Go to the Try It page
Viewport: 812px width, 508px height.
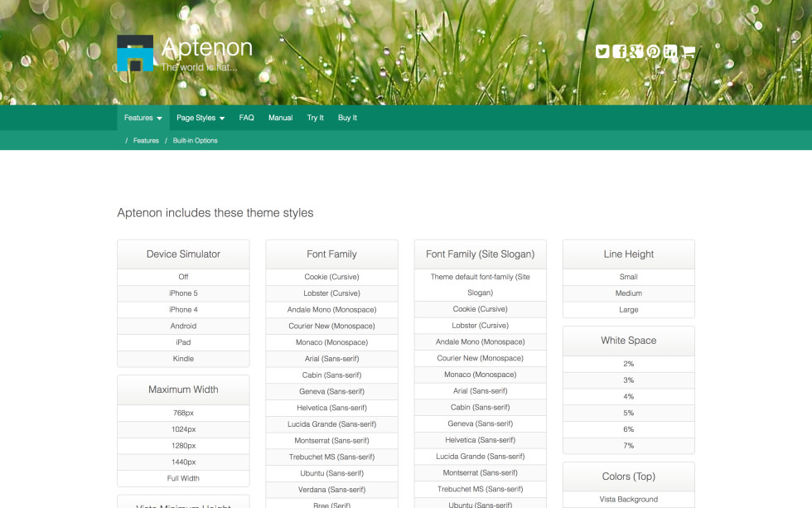point(315,118)
